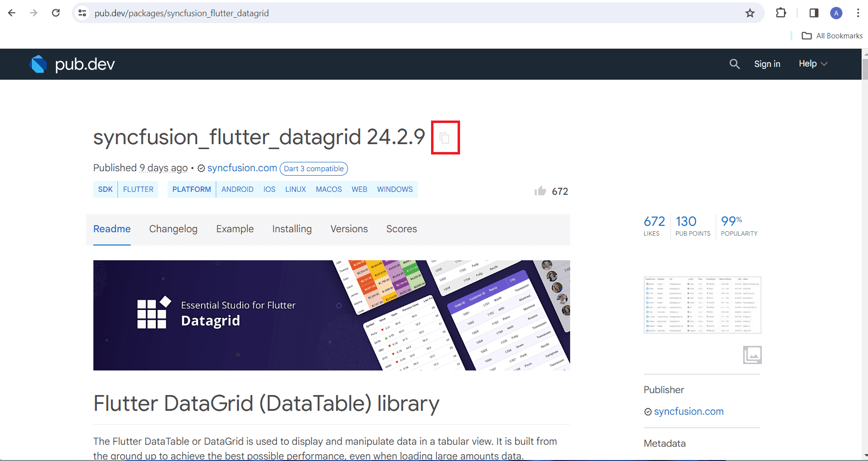868x461 pixels.
Task: Open the syncfusion.com publisher link under Publisher
Action: tap(689, 411)
